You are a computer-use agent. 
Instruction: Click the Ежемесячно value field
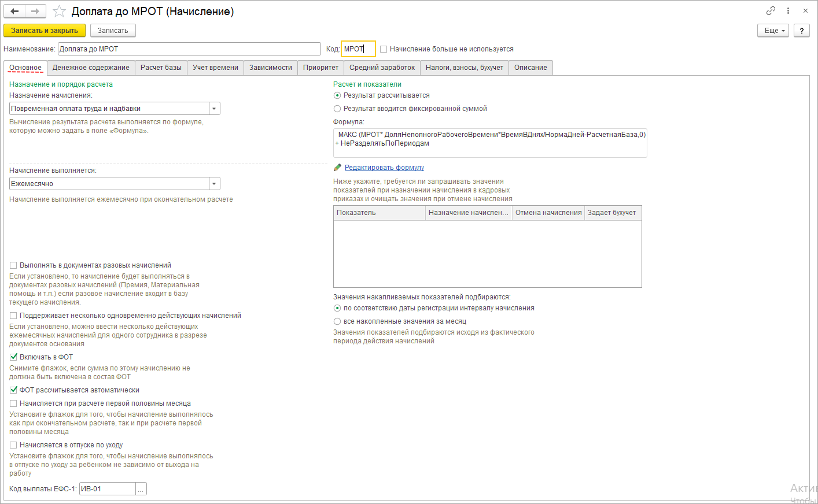tap(109, 184)
